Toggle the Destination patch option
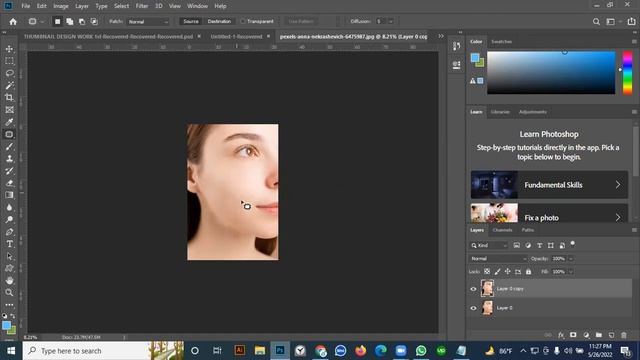Screen dimensions: 640x360 (x=219, y=21)
